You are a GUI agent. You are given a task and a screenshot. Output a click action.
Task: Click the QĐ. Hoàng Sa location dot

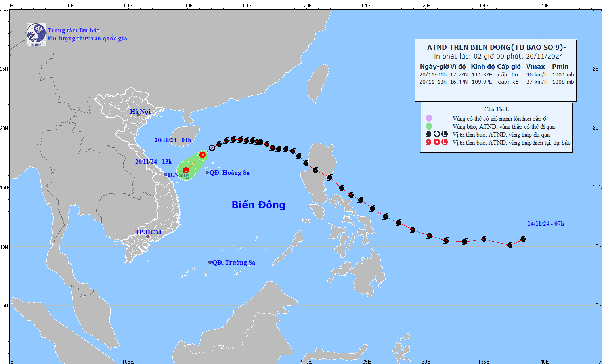(207, 172)
